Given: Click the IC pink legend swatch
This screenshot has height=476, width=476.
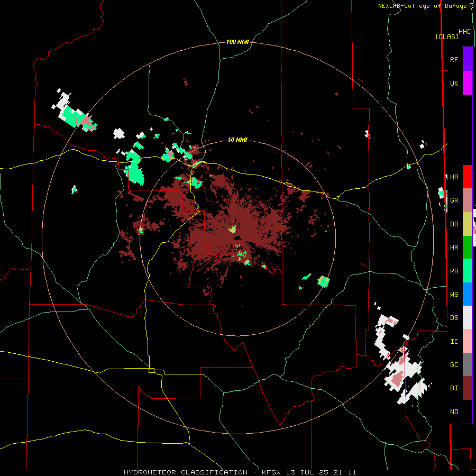Looking at the screenshot, I should click(x=467, y=341).
